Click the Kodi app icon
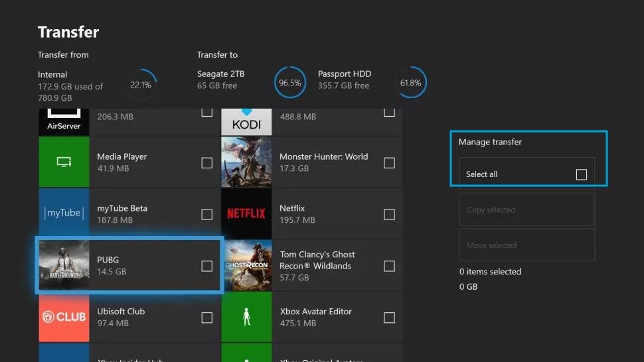 click(x=246, y=122)
